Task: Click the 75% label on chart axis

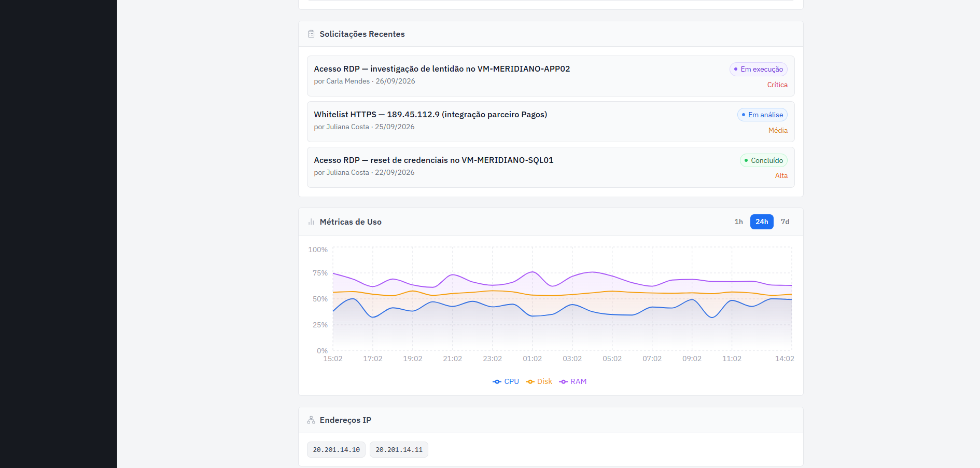Action: (x=320, y=273)
